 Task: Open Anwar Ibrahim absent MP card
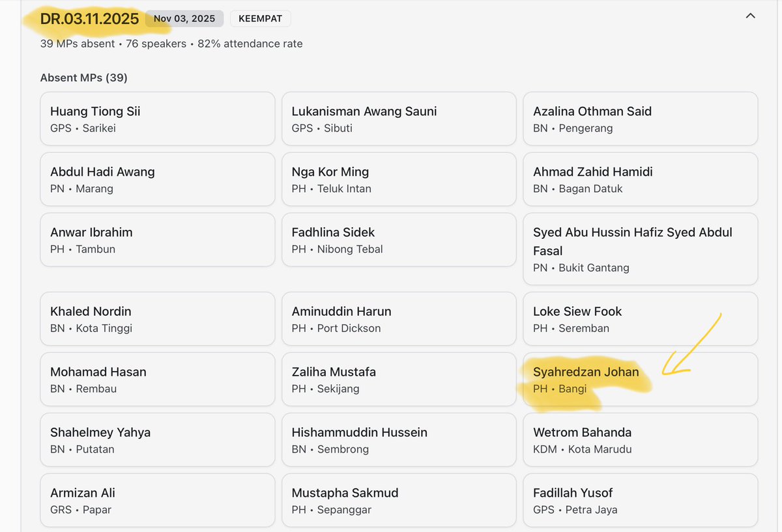[x=157, y=240]
